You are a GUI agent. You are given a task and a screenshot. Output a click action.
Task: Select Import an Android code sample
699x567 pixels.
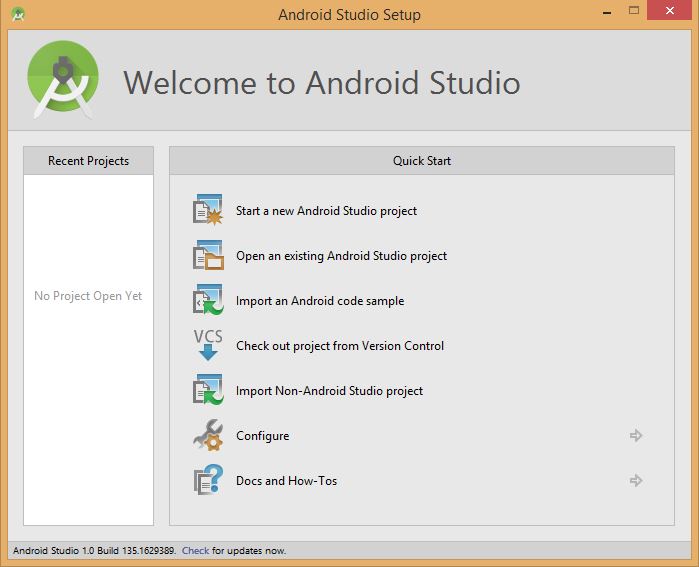(320, 301)
